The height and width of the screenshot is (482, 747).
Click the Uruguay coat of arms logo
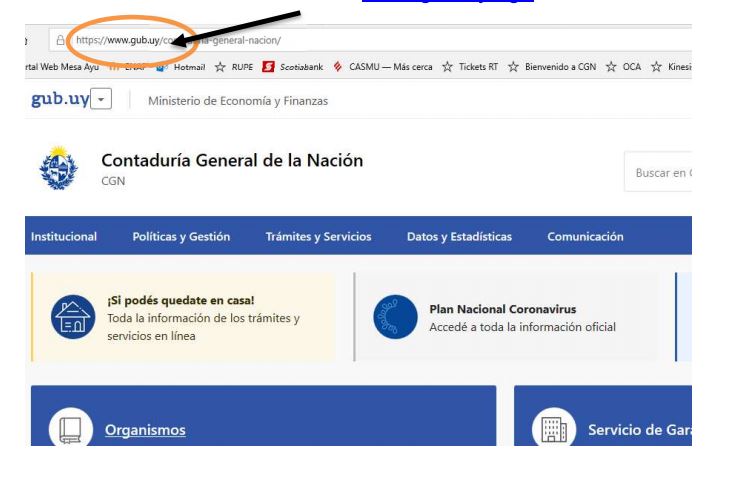(59, 168)
